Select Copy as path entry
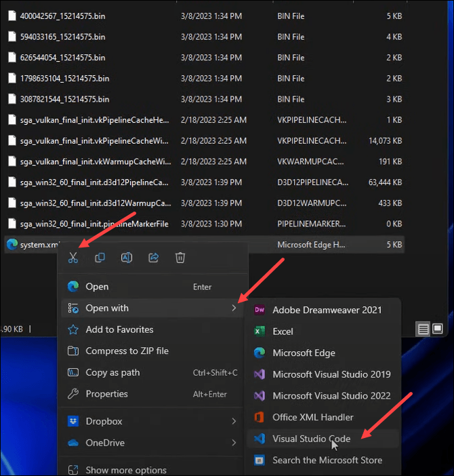454x476 pixels. pyautogui.click(x=112, y=372)
